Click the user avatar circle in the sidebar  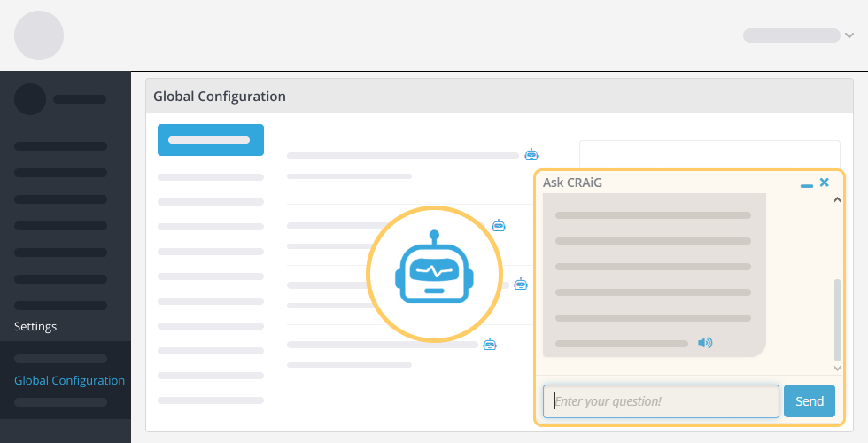30,99
